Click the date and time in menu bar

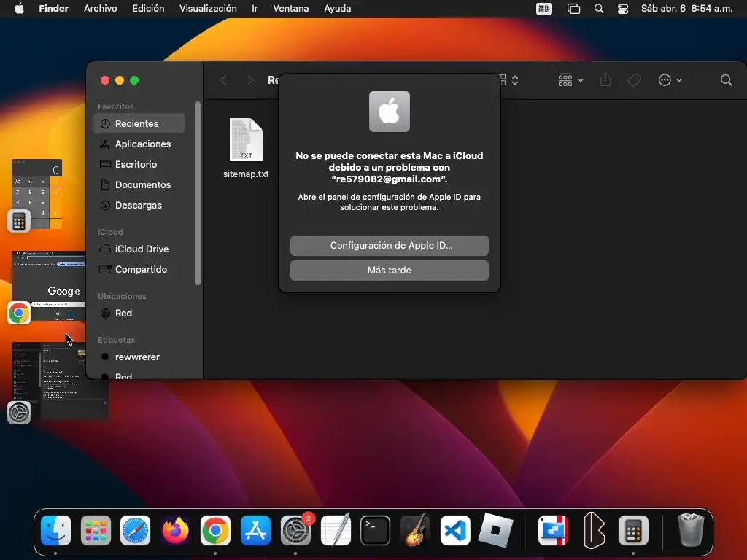[686, 9]
